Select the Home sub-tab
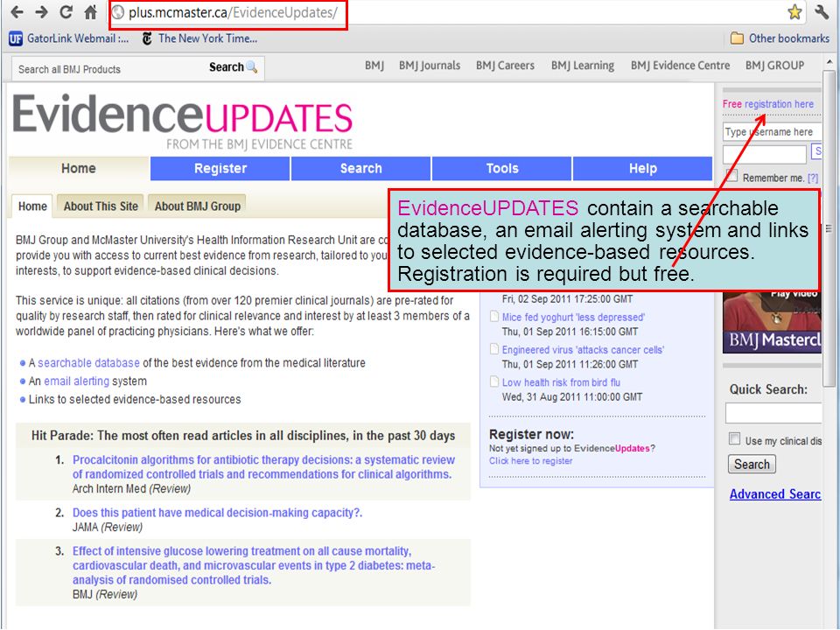The height and width of the screenshot is (630, 840). coord(32,206)
